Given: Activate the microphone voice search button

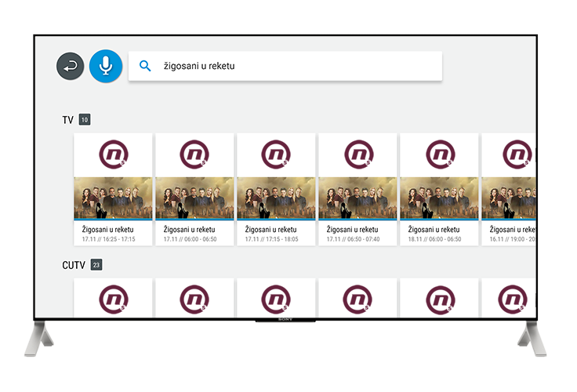Looking at the screenshot, I should [106, 67].
